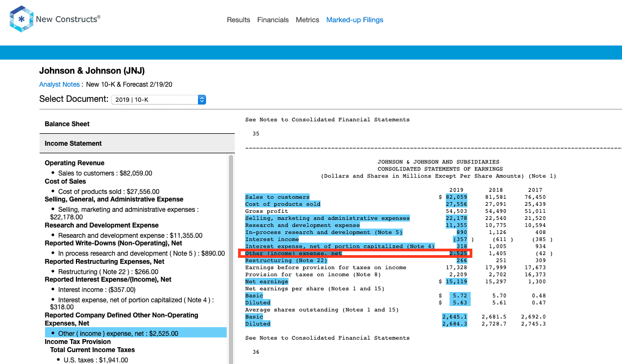Screen dimensions: 622x364
Task: Click the highlighted 27,556 value for 2019
Action: [456, 204]
